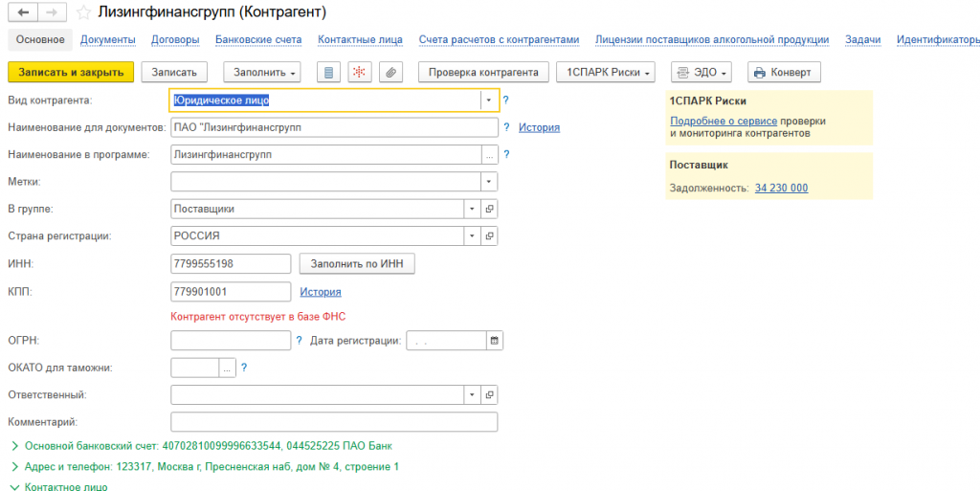Viewport: 980px width, 491px height.
Task: Click into the ИНН field
Action: pyautogui.click(x=231, y=263)
